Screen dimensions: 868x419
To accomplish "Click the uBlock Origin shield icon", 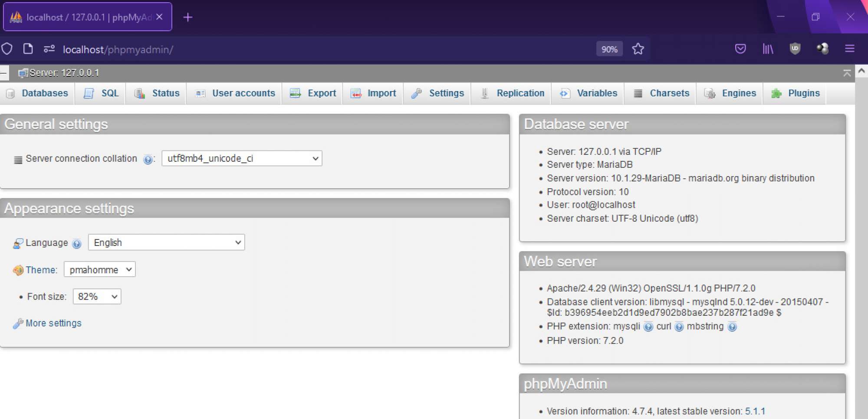I will 795,49.
